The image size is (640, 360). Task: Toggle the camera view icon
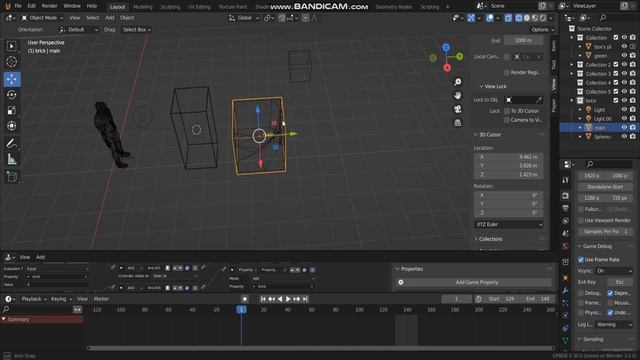(458, 109)
